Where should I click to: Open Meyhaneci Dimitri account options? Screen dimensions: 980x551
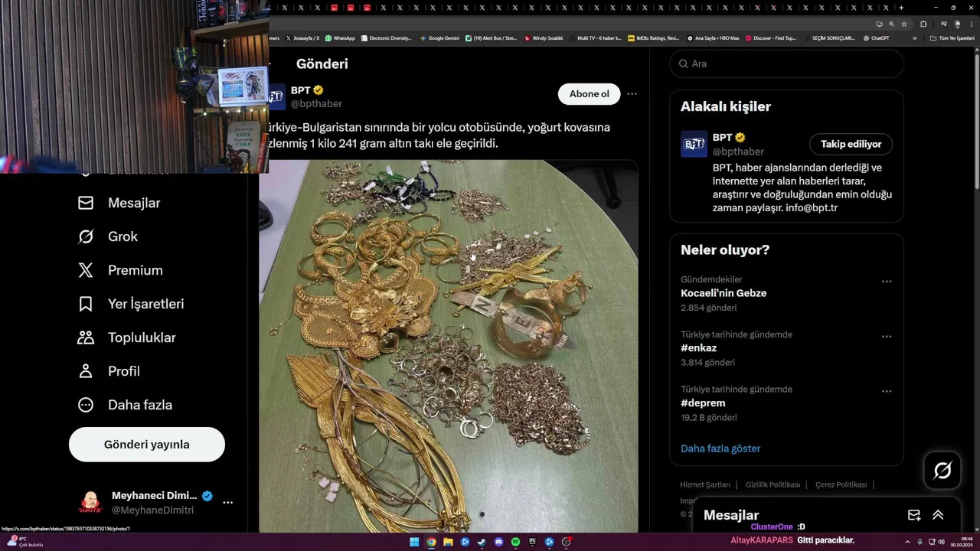click(227, 503)
